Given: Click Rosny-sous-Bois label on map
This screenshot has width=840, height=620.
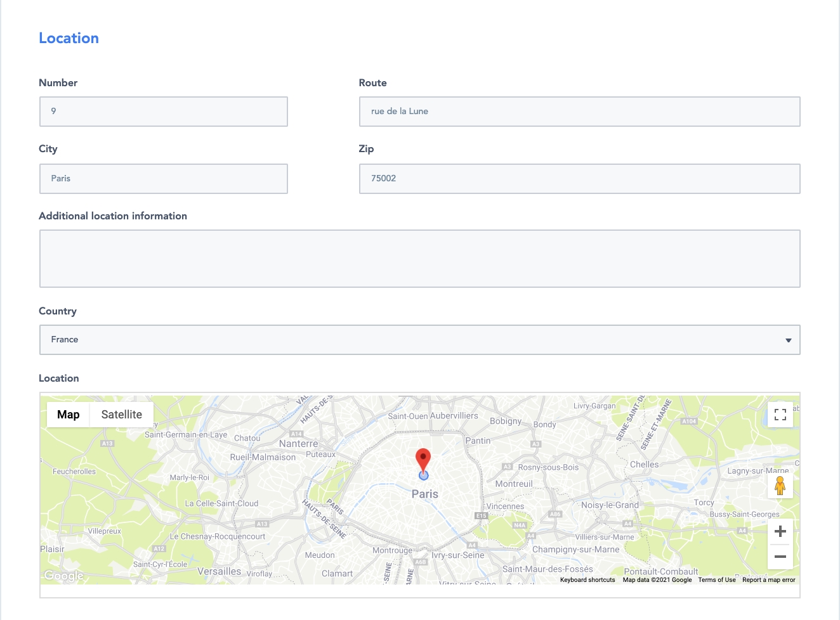Looking at the screenshot, I should (x=549, y=468).
